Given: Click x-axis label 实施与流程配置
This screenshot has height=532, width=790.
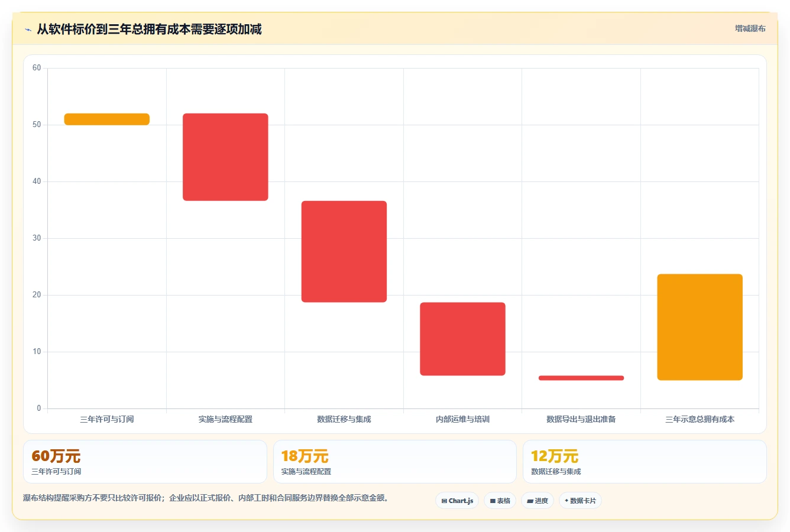Looking at the screenshot, I should [x=225, y=419].
